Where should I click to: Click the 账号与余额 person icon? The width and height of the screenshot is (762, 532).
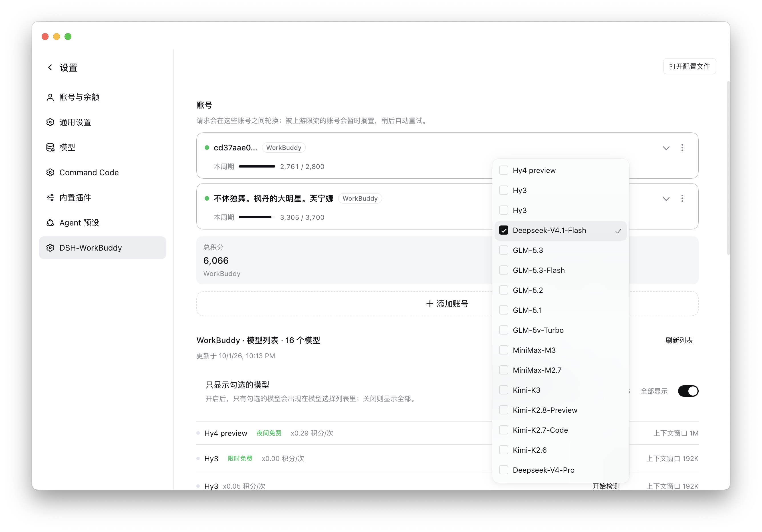tap(50, 97)
